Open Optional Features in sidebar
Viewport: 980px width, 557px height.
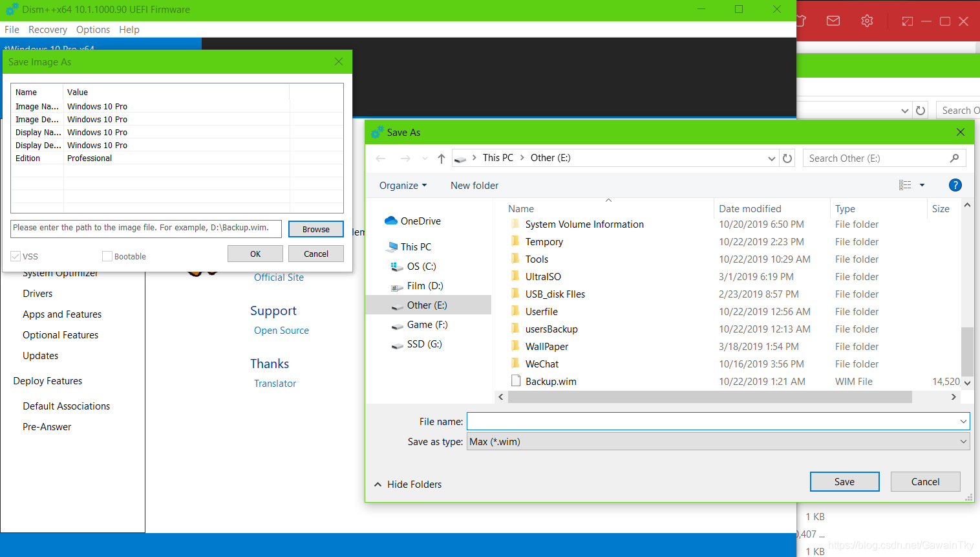pyautogui.click(x=60, y=334)
